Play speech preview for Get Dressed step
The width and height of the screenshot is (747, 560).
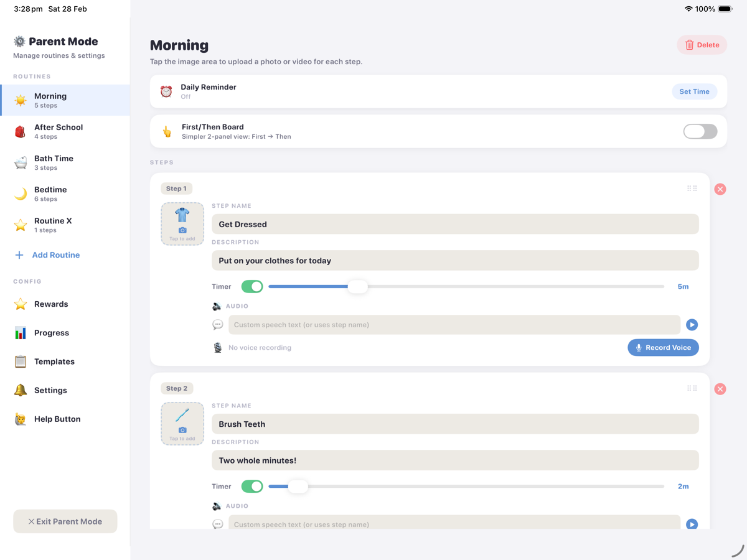coord(692,325)
